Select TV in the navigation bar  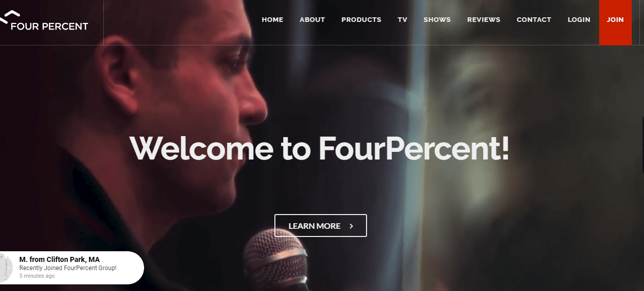pyautogui.click(x=402, y=20)
